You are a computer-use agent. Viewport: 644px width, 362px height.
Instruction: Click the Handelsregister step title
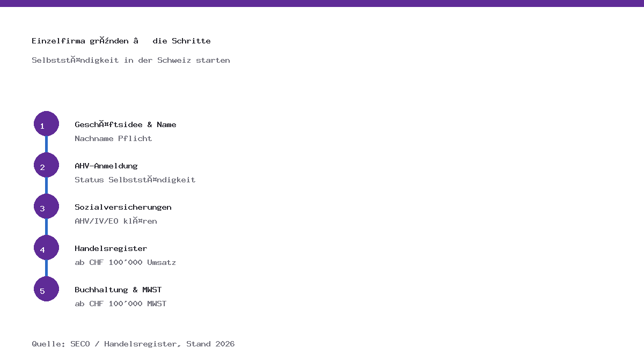click(x=111, y=248)
